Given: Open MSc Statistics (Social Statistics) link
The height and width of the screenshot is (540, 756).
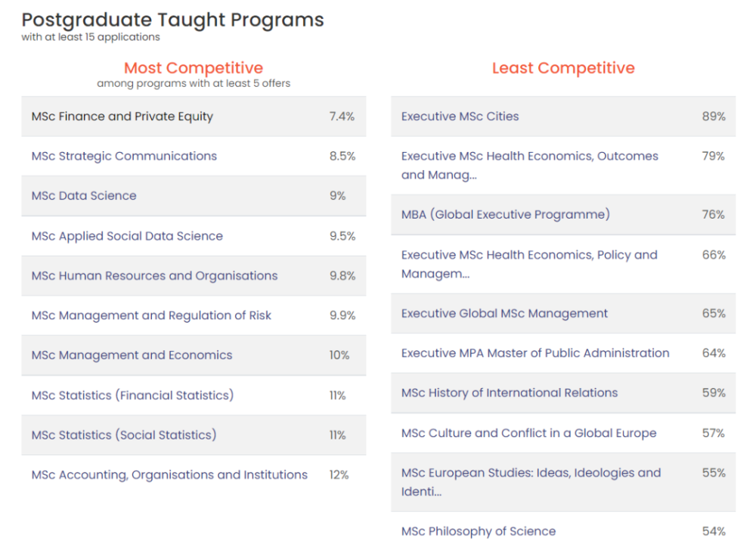Looking at the screenshot, I should (124, 435).
